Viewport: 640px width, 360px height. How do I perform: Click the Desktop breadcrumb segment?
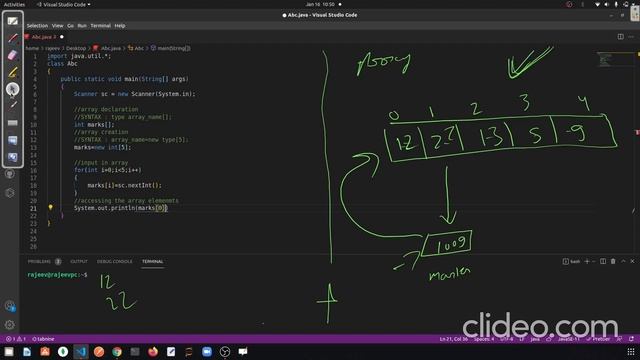tap(76, 48)
